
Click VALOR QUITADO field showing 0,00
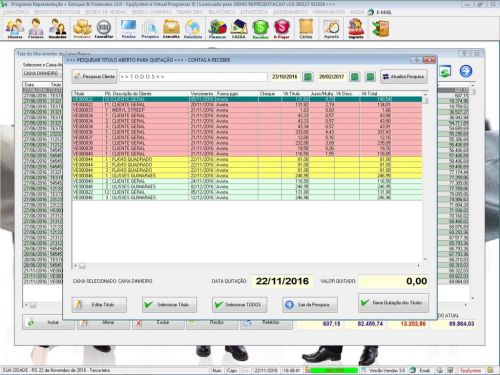pos(394,281)
